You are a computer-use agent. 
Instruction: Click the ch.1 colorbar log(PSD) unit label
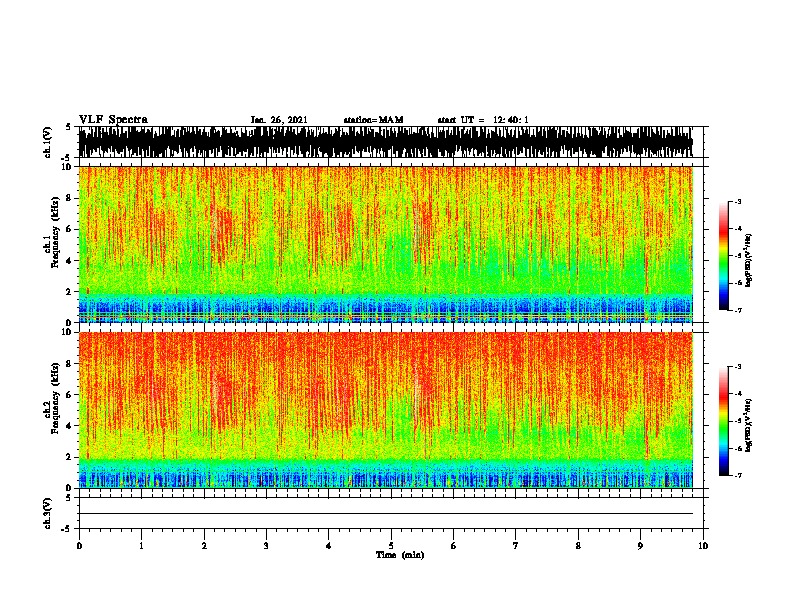coord(748,260)
